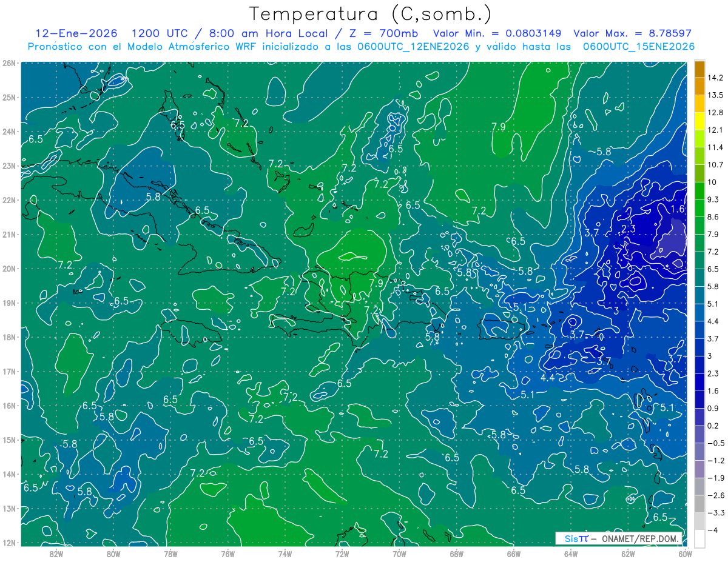Click the "15N" latitude axis label
Image resolution: width=728 pixels, height=562 pixels.
tap(9, 440)
